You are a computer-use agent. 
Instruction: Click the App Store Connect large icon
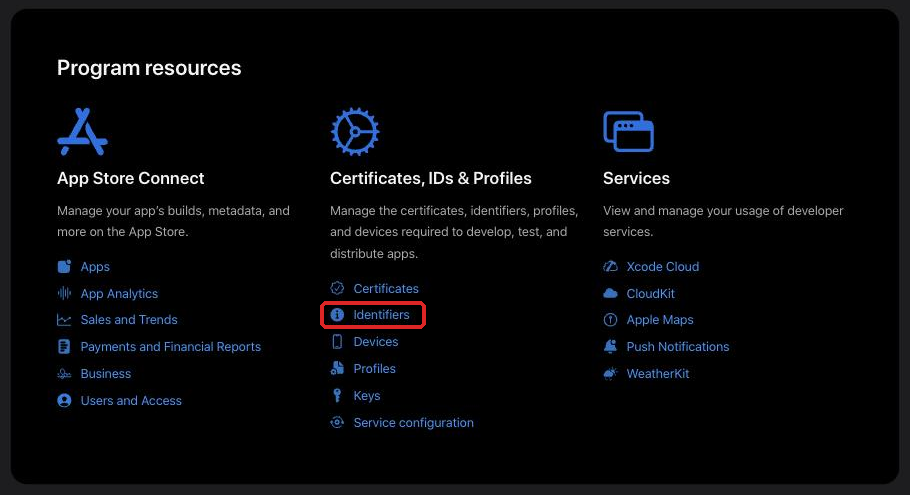point(82,132)
